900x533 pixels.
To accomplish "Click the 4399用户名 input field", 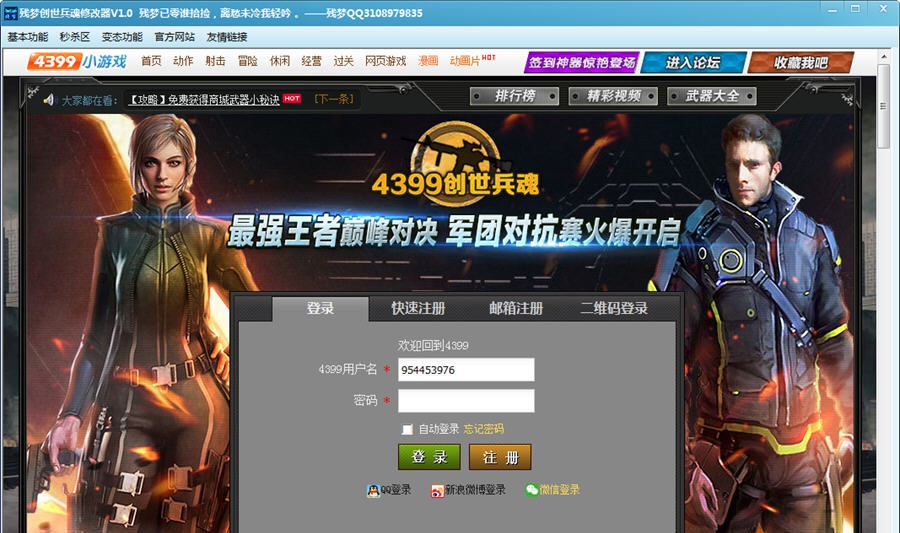I will click(x=466, y=370).
